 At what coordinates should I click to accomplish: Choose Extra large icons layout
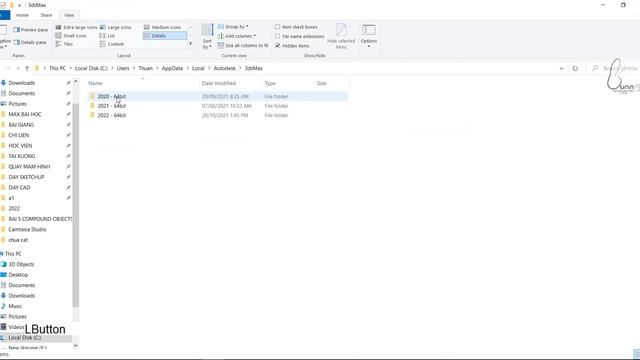pyautogui.click(x=76, y=27)
